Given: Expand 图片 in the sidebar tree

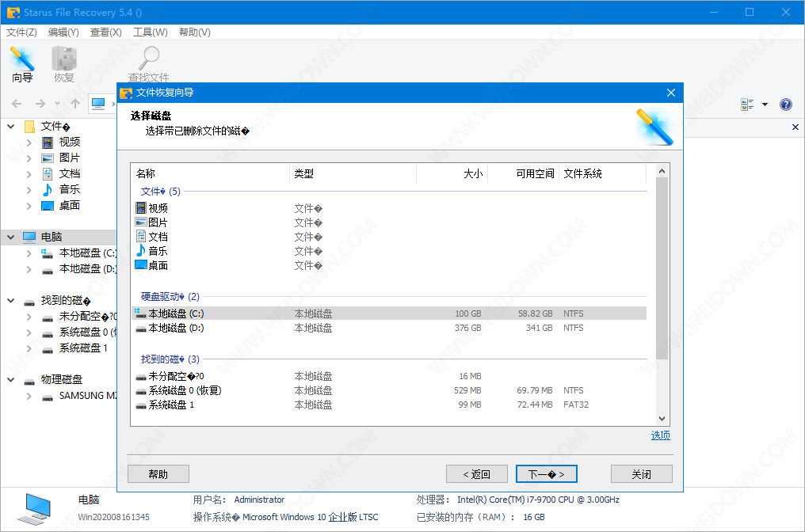Looking at the screenshot, I should tap(29, 158).
